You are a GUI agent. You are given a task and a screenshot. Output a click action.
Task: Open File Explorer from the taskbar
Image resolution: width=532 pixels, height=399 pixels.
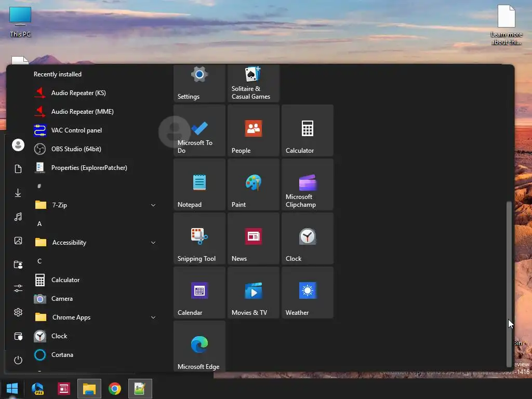pos(89,389)
